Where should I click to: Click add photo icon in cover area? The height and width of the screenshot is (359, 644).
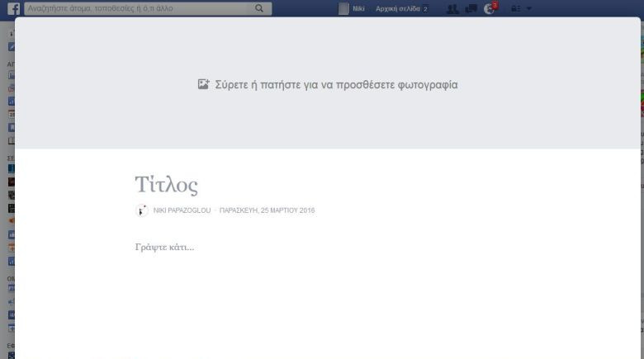[x=204, y=84]
